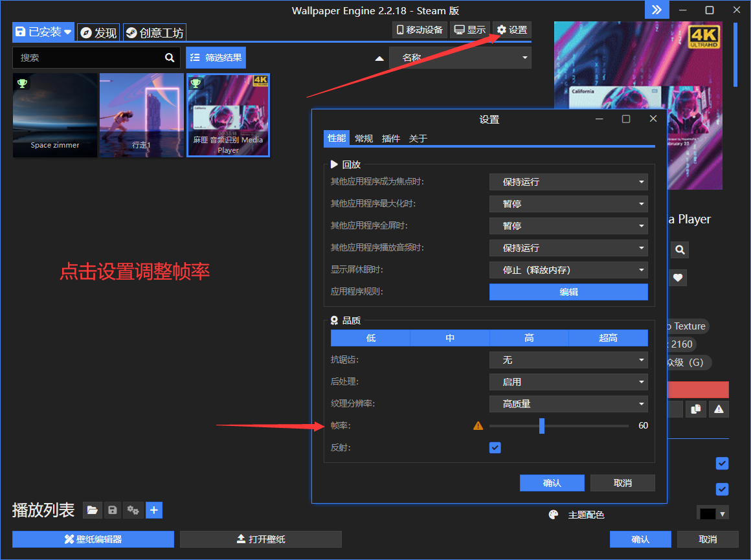Select the 低 quality preset

371,338
